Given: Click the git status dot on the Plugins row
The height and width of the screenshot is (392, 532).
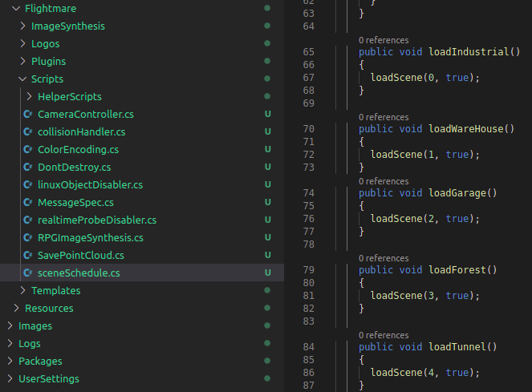Looking at the screenshot, I should (267, 61).
